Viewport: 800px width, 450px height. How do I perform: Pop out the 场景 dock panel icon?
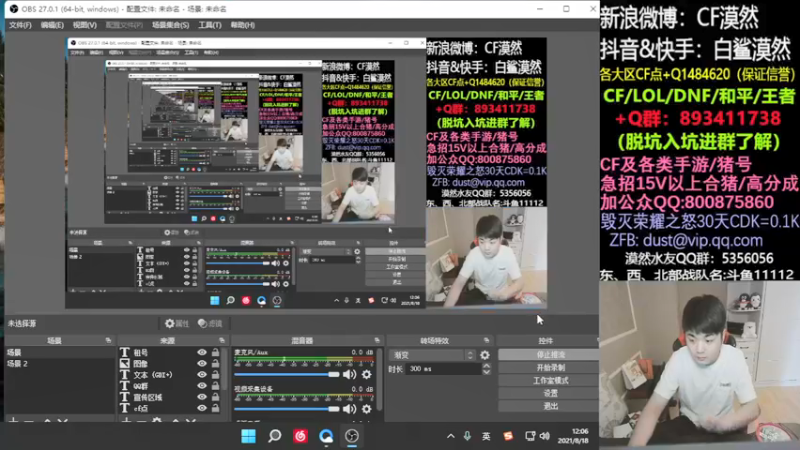point(108,340)
